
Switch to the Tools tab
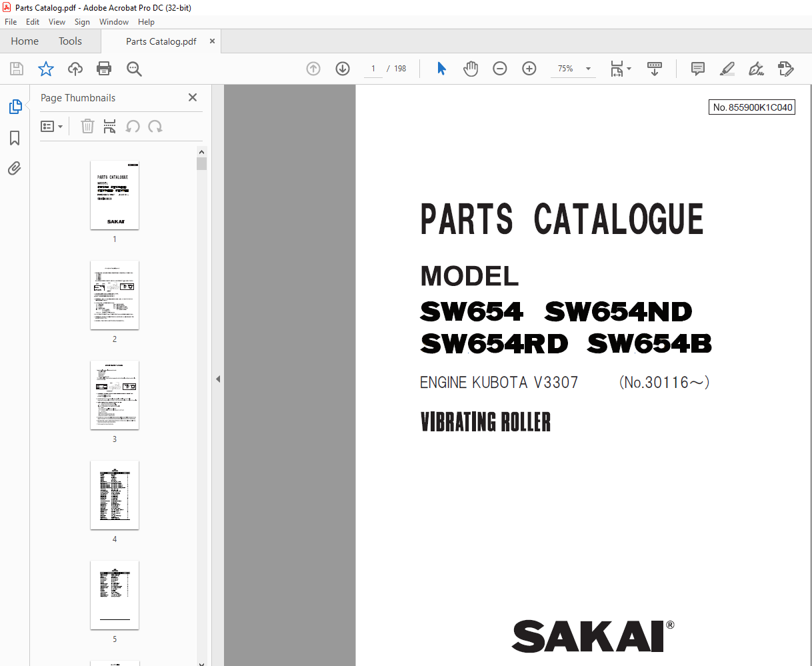point(70,41)
